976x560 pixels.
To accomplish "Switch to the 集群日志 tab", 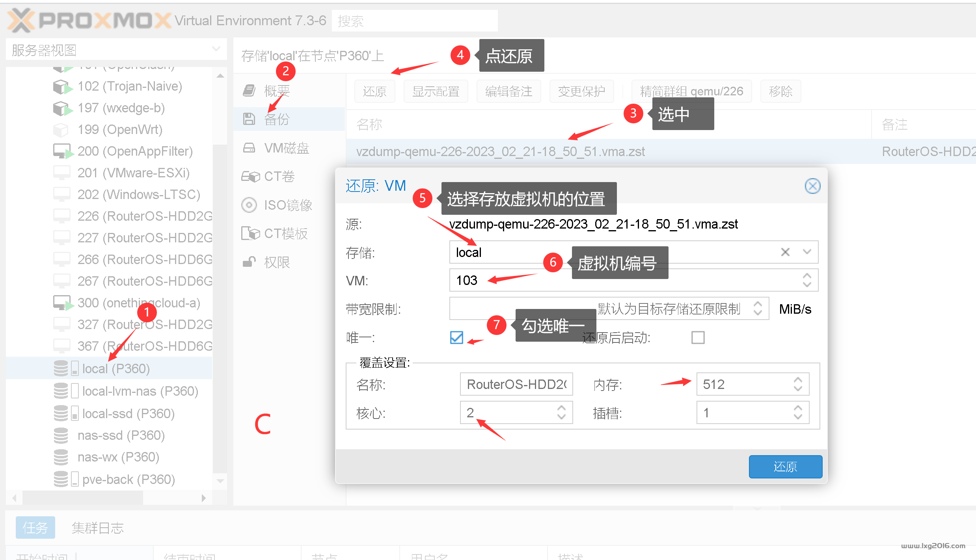I will tap(97, 528).
